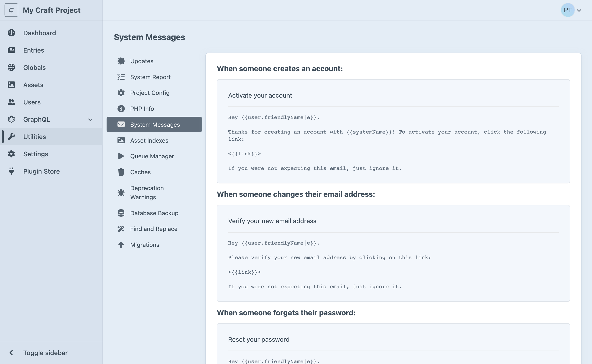The image size is (592, 364).
Task: Open Caches via the trash icon
Action: 121,172
